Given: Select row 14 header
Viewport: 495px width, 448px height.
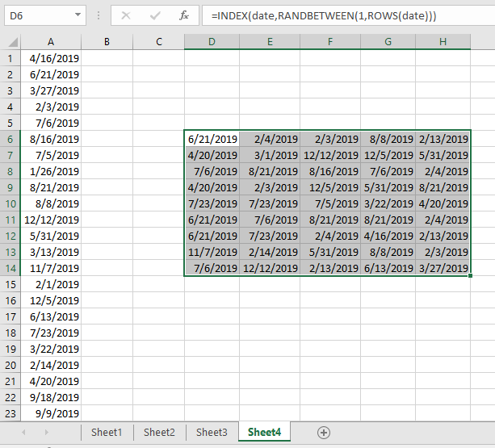Looking at the screenshot, I should (10, 268).
